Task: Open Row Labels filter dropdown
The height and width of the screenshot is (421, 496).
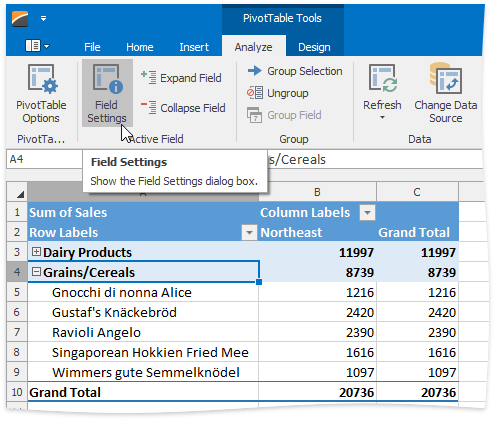Action: click(x=249, y=233)
